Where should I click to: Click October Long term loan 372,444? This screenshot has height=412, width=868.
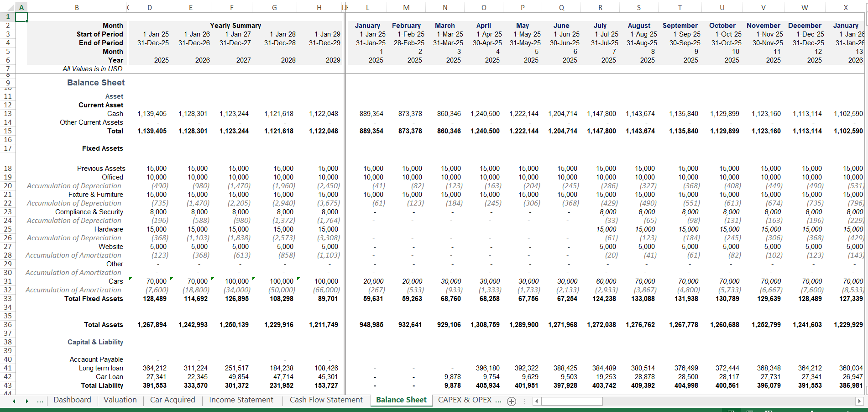tap(727, 368)
